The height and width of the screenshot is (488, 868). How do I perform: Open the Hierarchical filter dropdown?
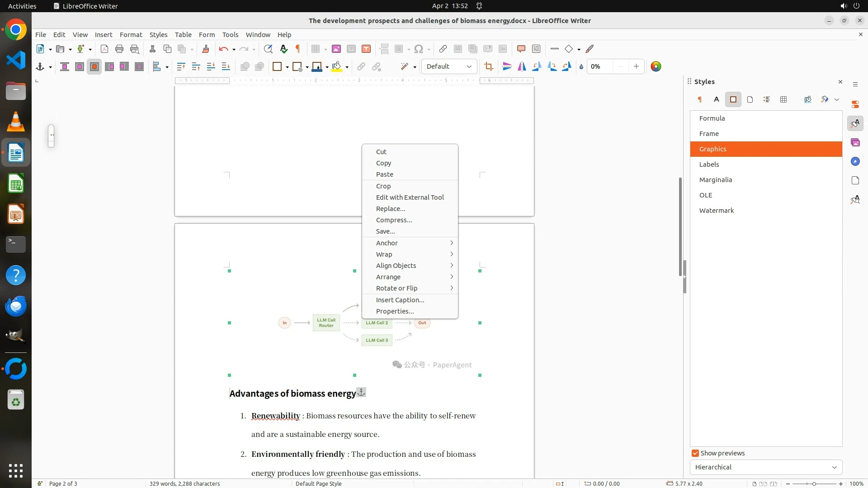[x=766, y=467]
